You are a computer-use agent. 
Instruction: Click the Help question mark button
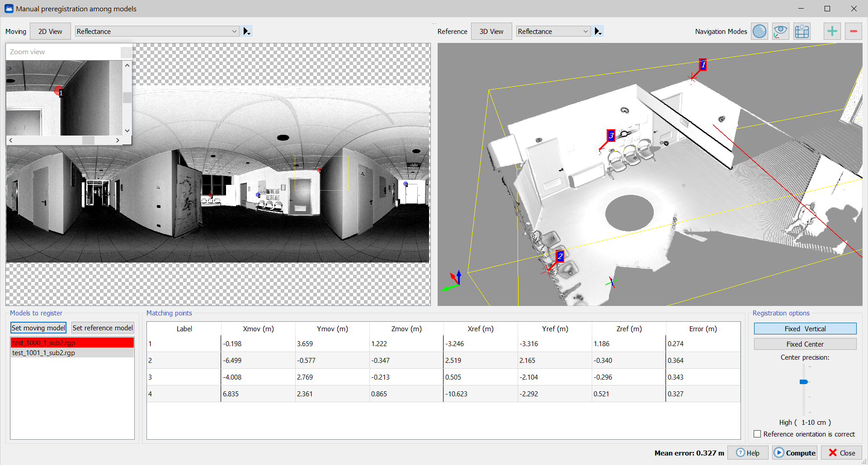748,453
